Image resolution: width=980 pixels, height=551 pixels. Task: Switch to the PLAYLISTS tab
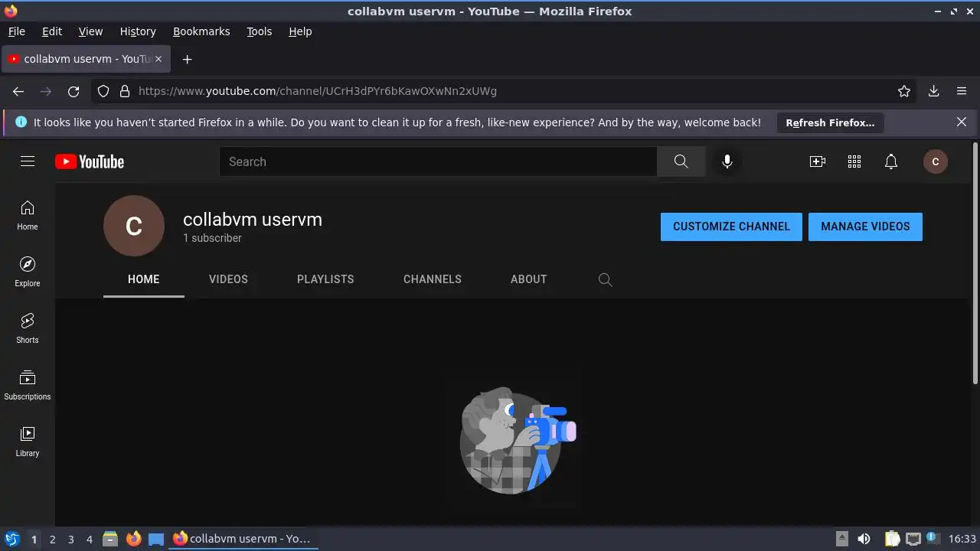click(x=325, y=279)
